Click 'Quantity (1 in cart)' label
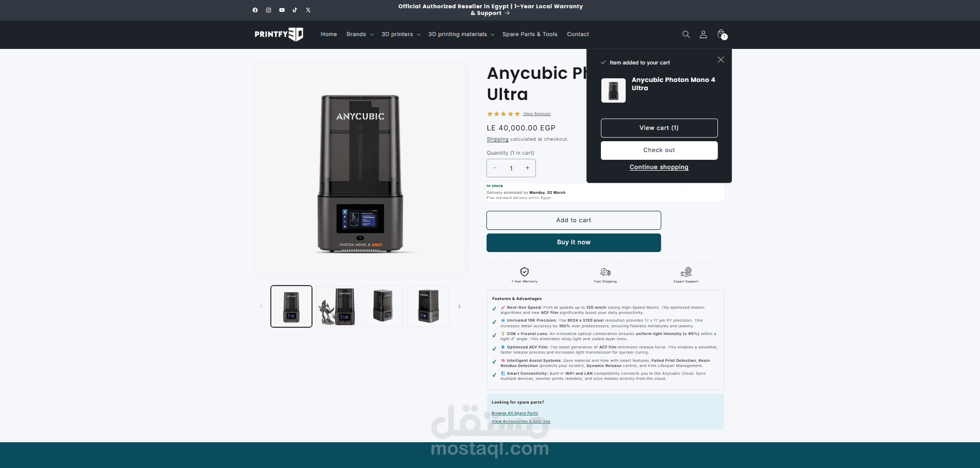Image resolution: width=980 pixels, height=468 pixels. tap(510, 153)
